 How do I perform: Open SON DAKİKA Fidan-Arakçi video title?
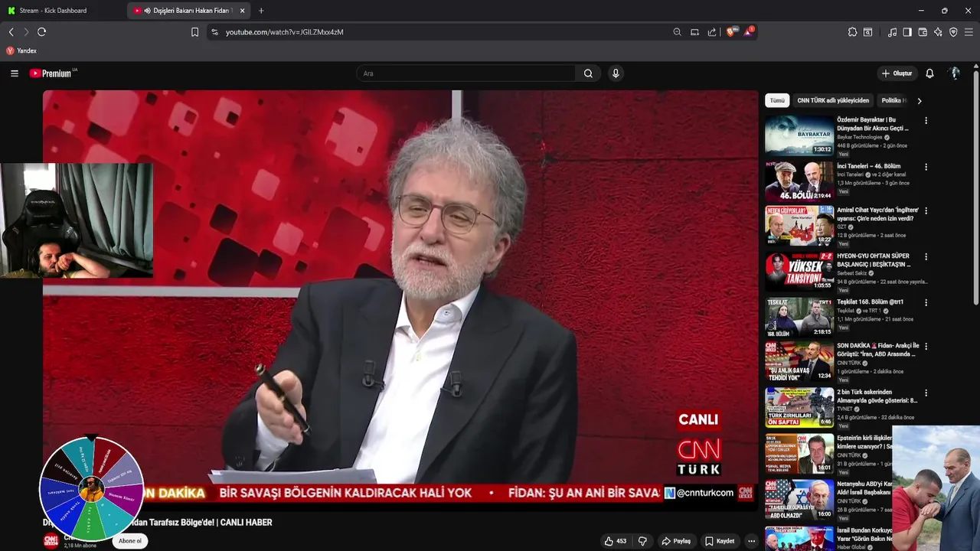pos(877,350)
